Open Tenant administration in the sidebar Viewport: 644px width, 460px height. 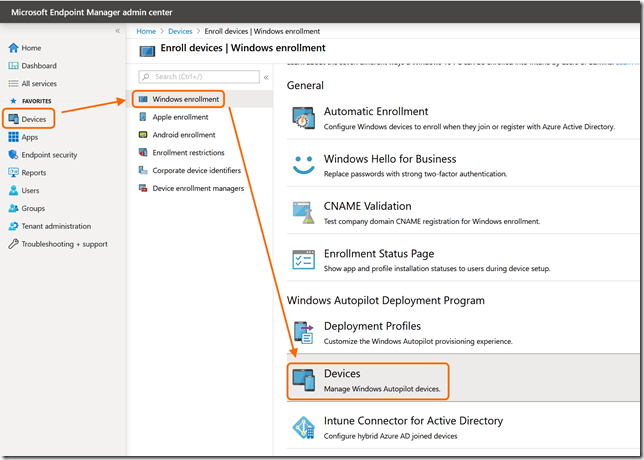pyautogui.click(x=55, y=226)
